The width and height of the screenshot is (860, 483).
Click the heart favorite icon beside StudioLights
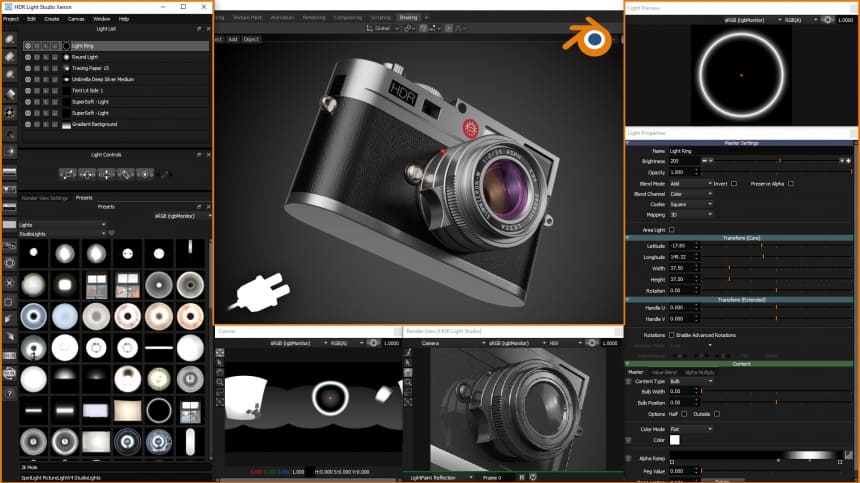click(112, 233)
